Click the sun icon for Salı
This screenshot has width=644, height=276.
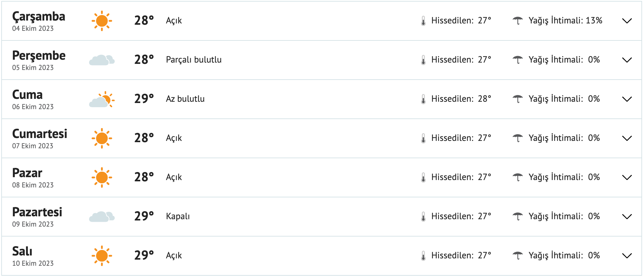coord(102,255)
